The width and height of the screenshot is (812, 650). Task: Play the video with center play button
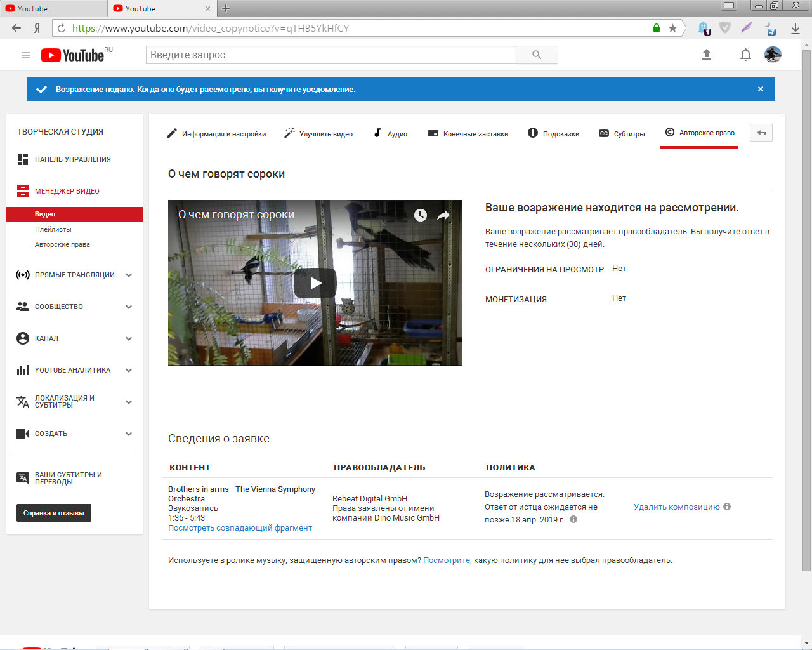click(315, 283)
